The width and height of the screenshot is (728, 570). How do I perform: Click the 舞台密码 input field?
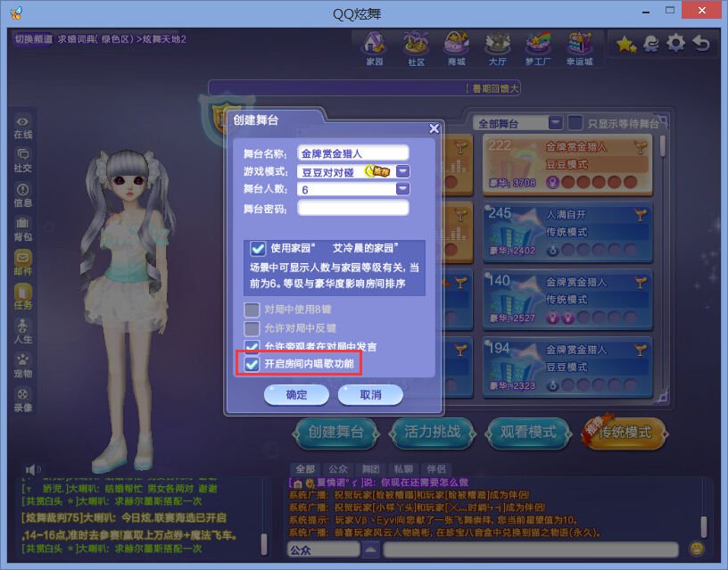point(353,208)
